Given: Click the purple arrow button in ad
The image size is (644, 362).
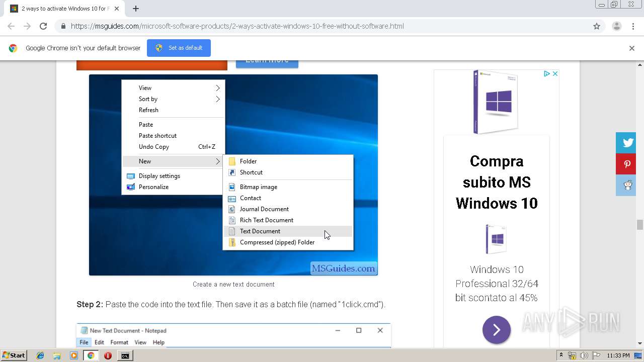Looking at the screenshot, I should coord(497,330).
